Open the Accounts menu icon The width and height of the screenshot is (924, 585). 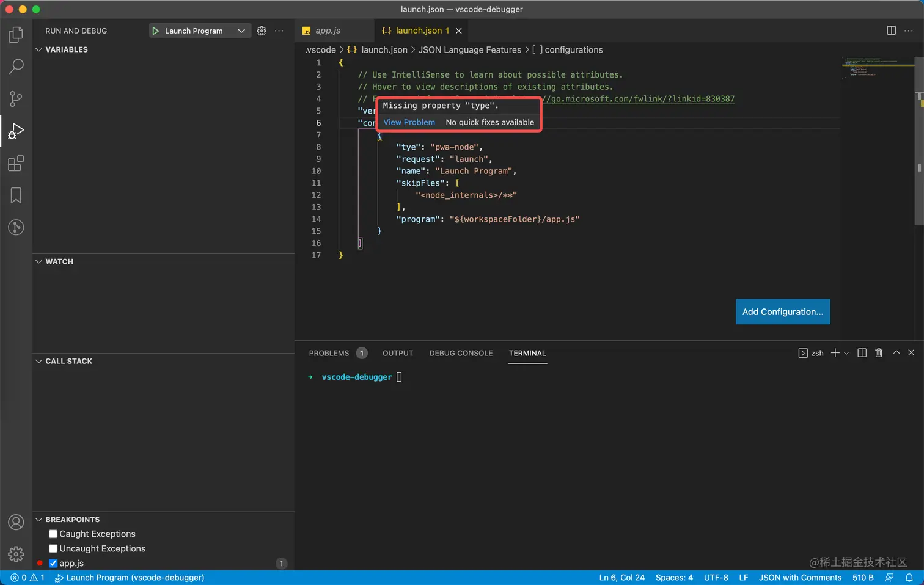(16, 522)
